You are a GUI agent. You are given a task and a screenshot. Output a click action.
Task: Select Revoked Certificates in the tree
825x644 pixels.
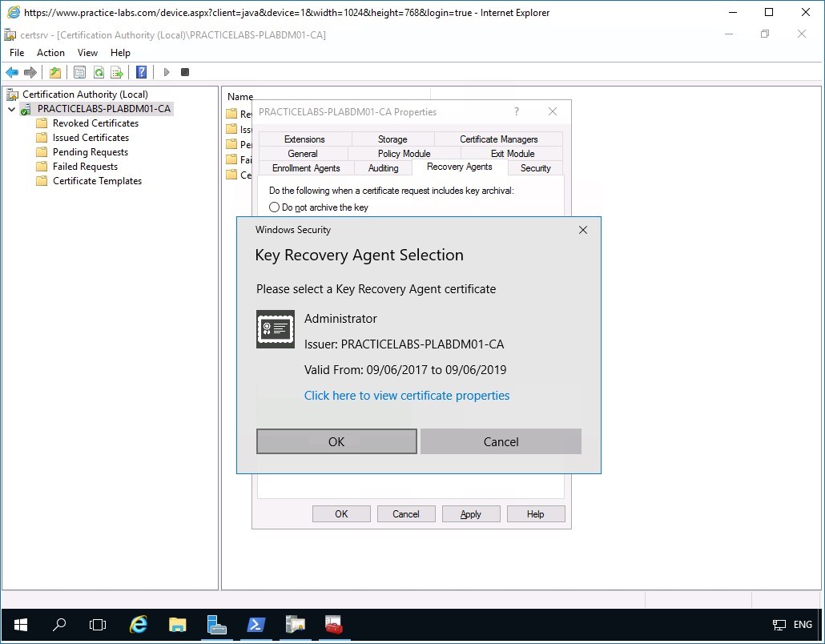coord(95,123)
